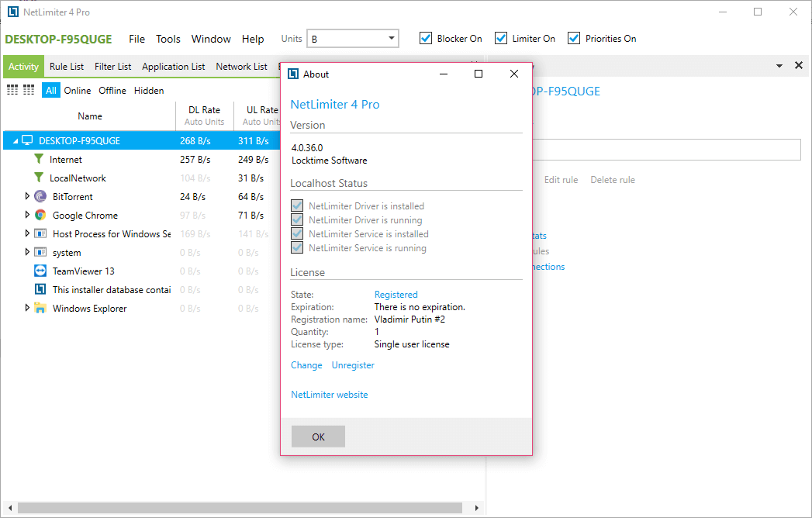Switch to the Filter List tab
812x518 pixels.
113,67
